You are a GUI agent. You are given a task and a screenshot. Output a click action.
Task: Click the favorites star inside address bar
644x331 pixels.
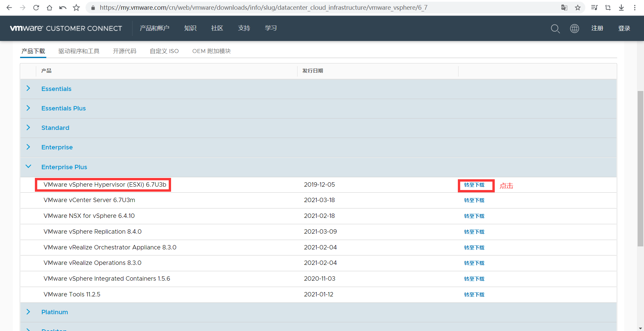pyautogui.click(x=578, y=7)
